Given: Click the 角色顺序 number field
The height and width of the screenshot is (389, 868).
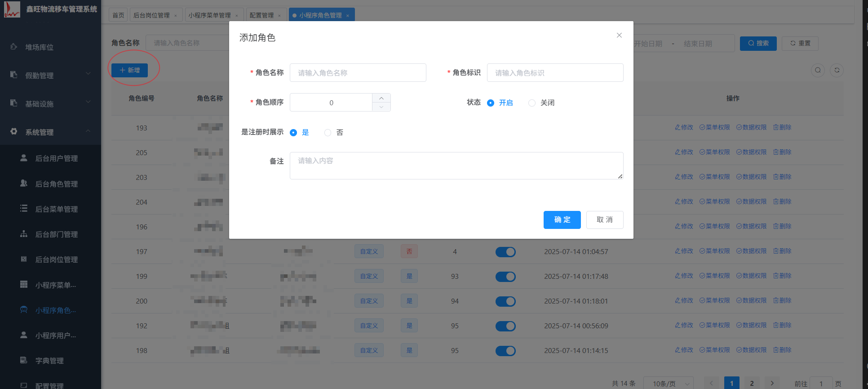Looking at the screenshot, I should click(331, 103).
